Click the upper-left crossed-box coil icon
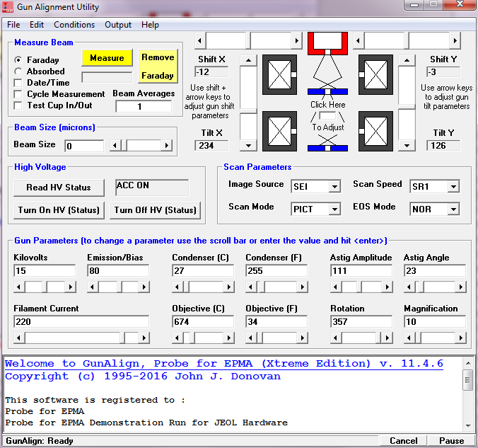Image resolution: width=478 pixels, height=448 pixels. pos(279,74)
